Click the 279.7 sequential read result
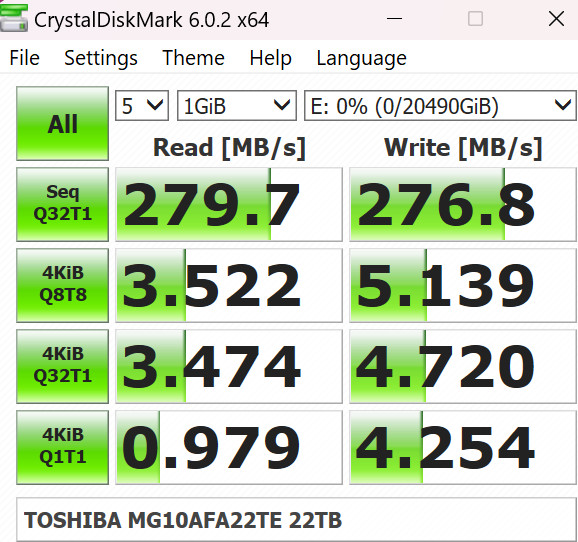The image size is (578, 542). [229, 204]
